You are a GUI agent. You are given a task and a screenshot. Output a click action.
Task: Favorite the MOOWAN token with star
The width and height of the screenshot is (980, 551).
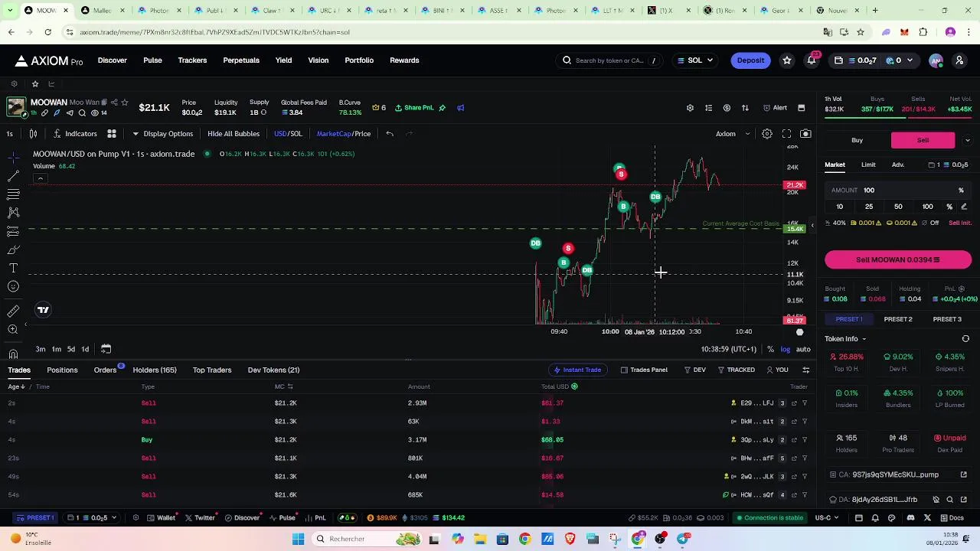point(125,103)
